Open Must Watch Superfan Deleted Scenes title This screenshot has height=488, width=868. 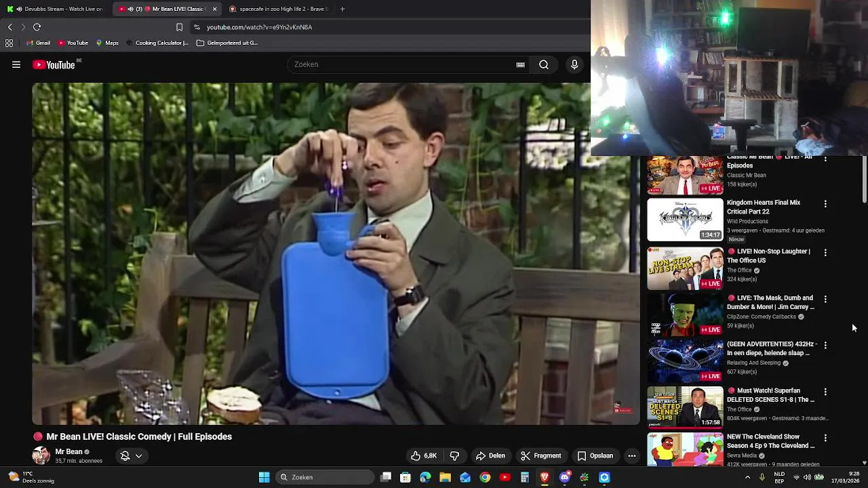tap(770, 395)
